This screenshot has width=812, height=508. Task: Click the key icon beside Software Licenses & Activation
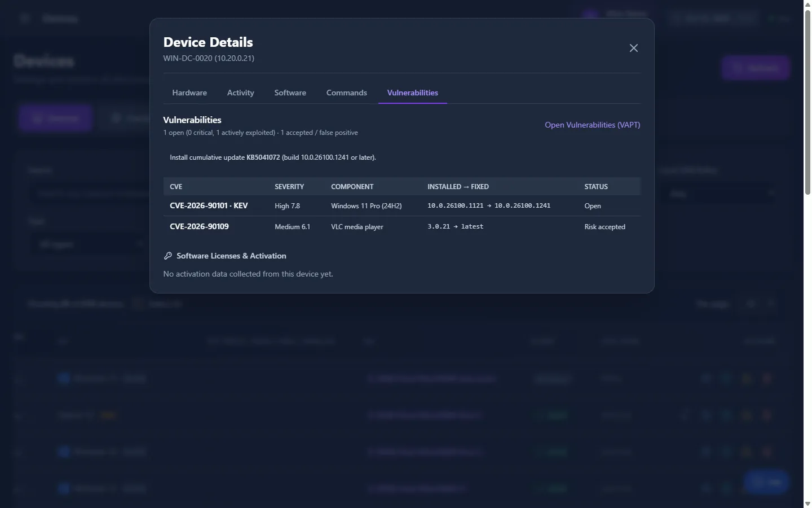tap(167, 256)
